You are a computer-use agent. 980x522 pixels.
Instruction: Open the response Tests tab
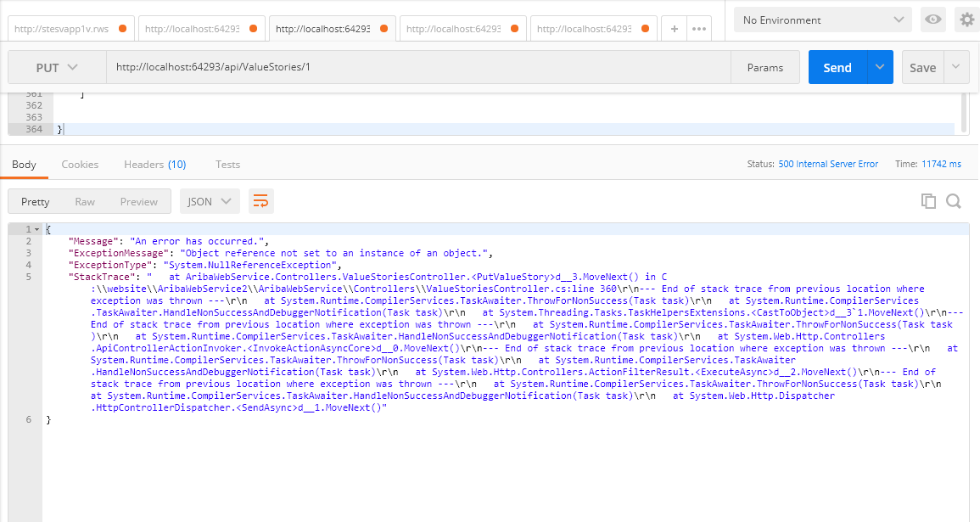click(x=227, y=165)
